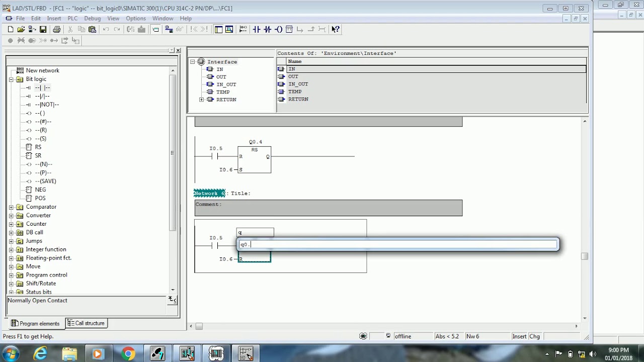Click the Network 6 highlighted label
644x362 pixels.
pos(210,194)
